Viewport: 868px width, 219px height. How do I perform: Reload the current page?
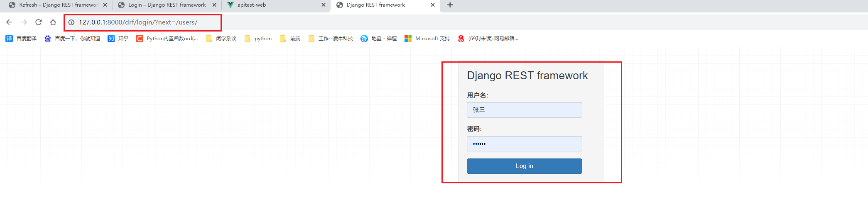[x=39, y=22]
